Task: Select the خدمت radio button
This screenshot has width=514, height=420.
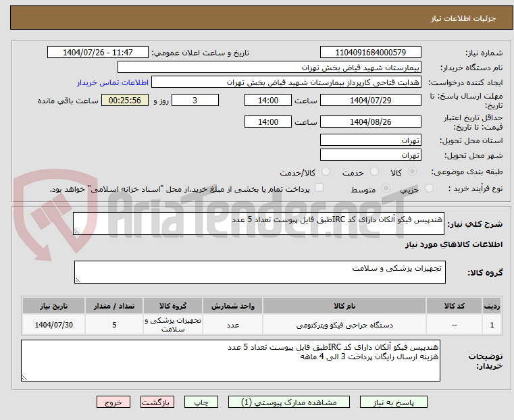Action: [374, 172]
